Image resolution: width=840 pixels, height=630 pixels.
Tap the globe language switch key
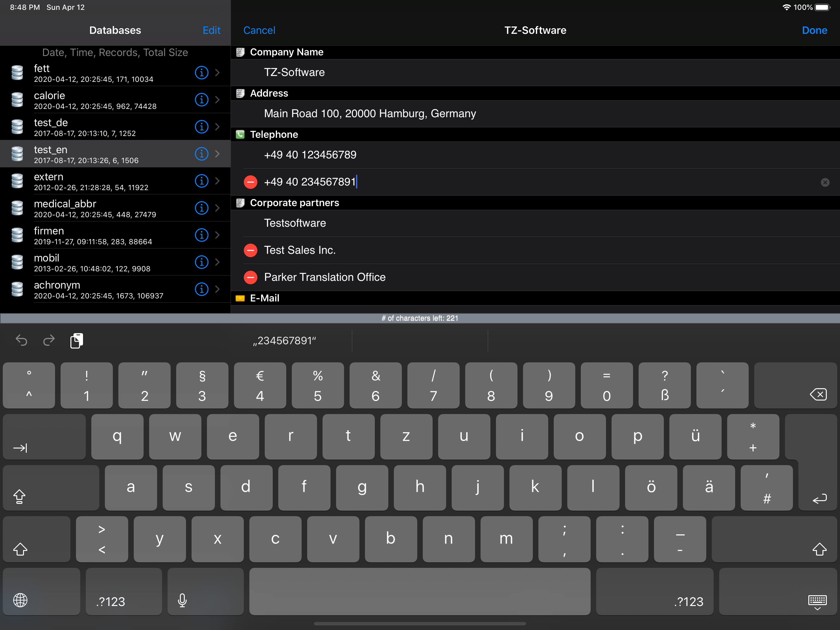(x=42, y=591)
